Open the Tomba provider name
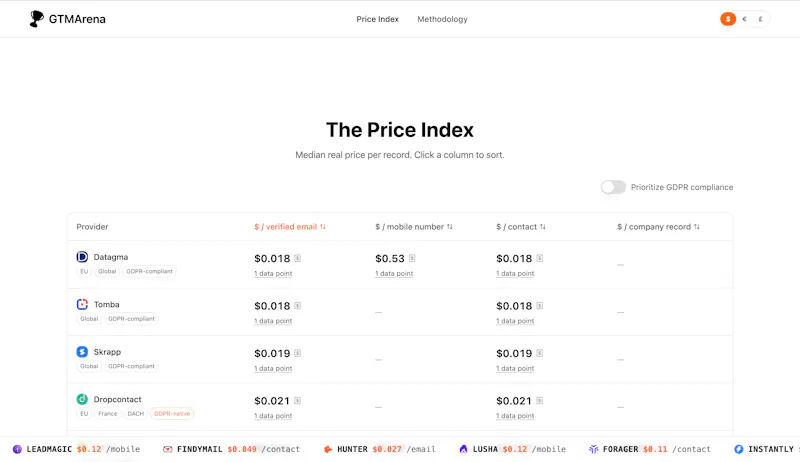This screenshot has height=462, width=800. 107,304
